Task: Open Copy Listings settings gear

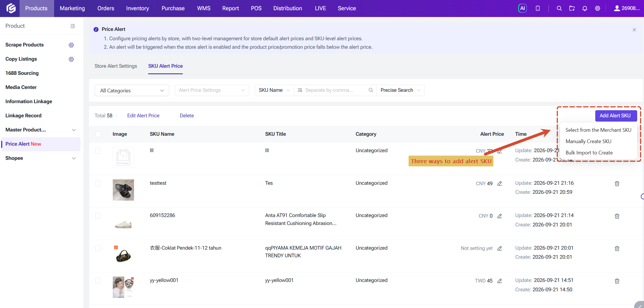Action: 71,59
